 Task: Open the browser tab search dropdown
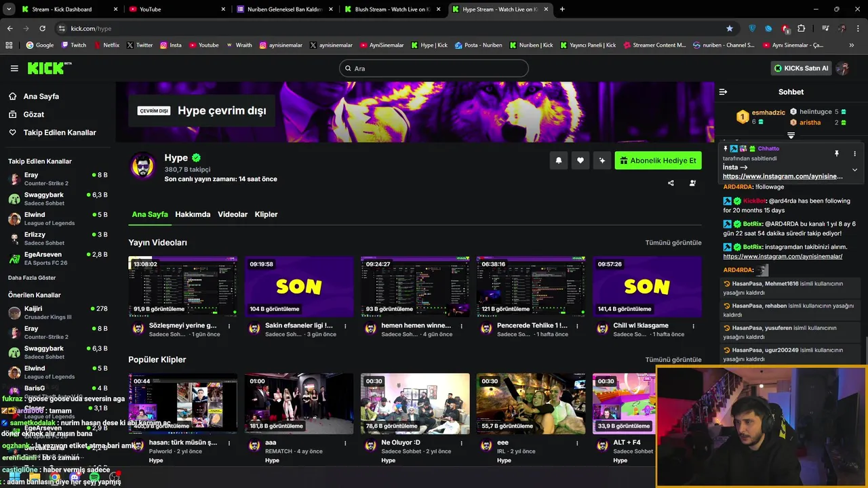(x=9, y=9)
